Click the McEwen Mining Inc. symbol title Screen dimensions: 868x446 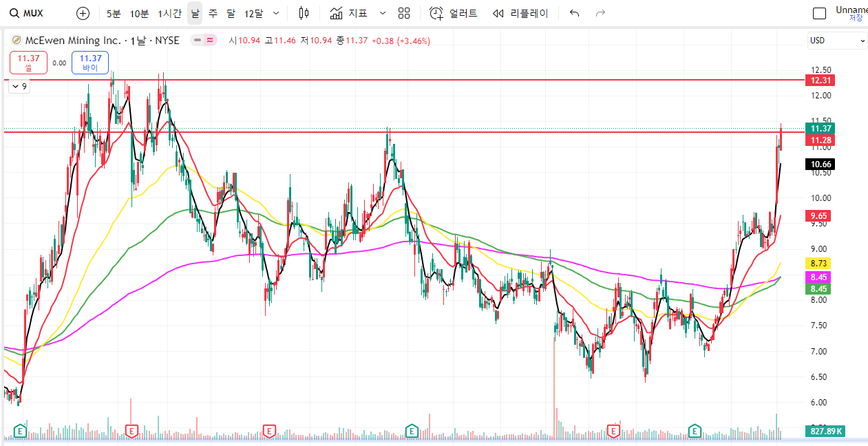tap(72, 41)
